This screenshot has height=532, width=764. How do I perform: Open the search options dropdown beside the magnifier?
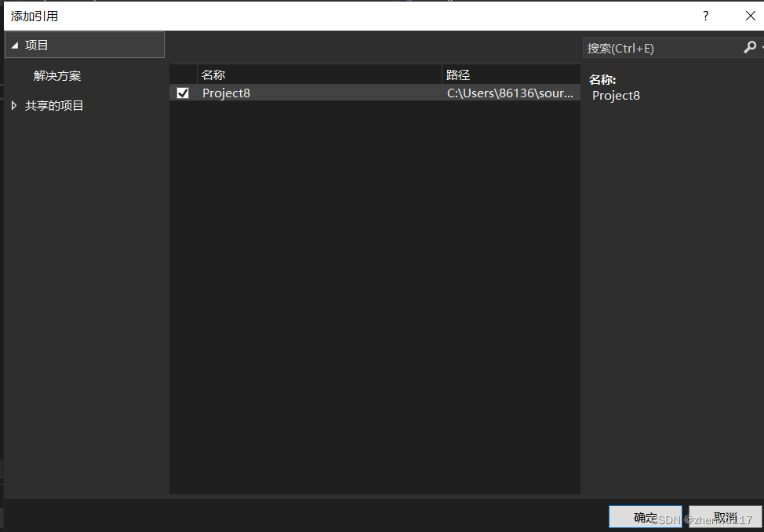coord(760,47)
